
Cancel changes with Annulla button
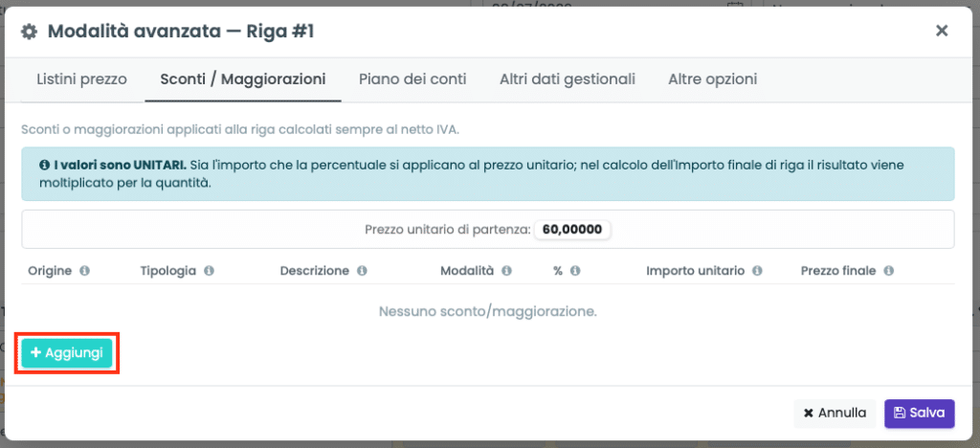(835, 413)
